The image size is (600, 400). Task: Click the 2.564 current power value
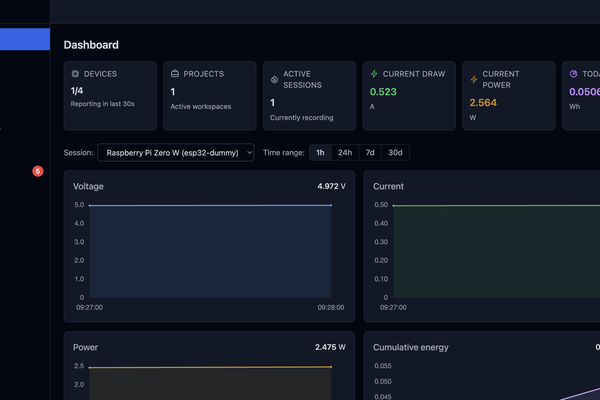pyautogui.click(x=483, y=103)
